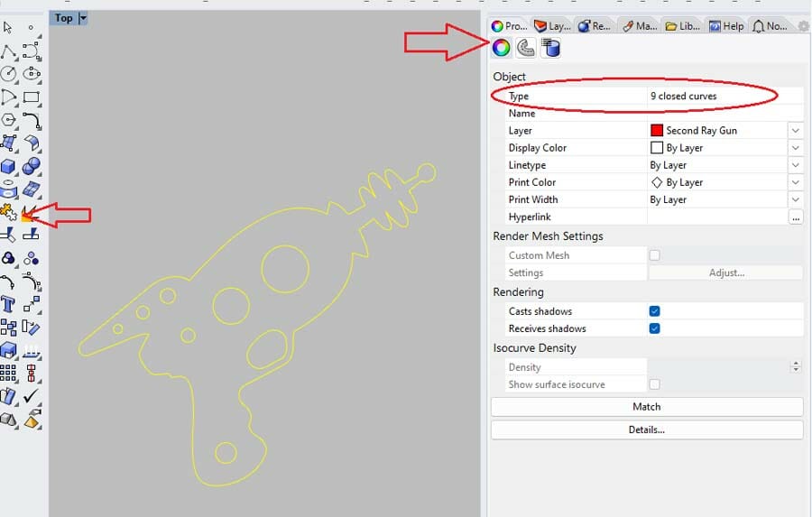The height and width of the screenshot is (517, 812).
Task: Click the Check objects checkmark tool
Action: click(31, 396)
